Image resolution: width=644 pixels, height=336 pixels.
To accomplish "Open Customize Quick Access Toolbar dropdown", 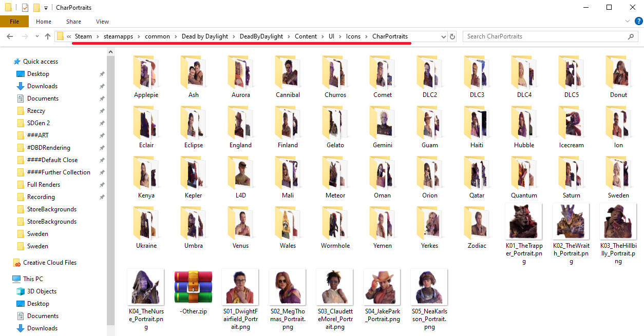I will tap(46, 8).
